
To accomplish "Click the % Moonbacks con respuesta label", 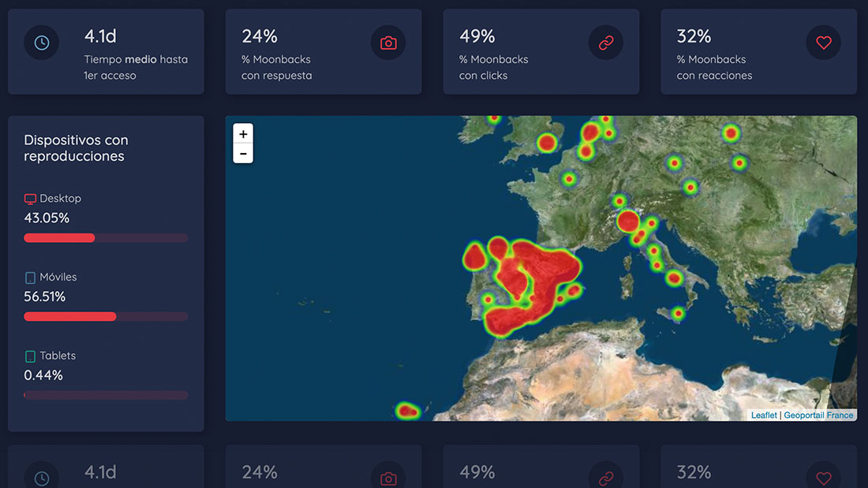I will (x=276, y=67).
